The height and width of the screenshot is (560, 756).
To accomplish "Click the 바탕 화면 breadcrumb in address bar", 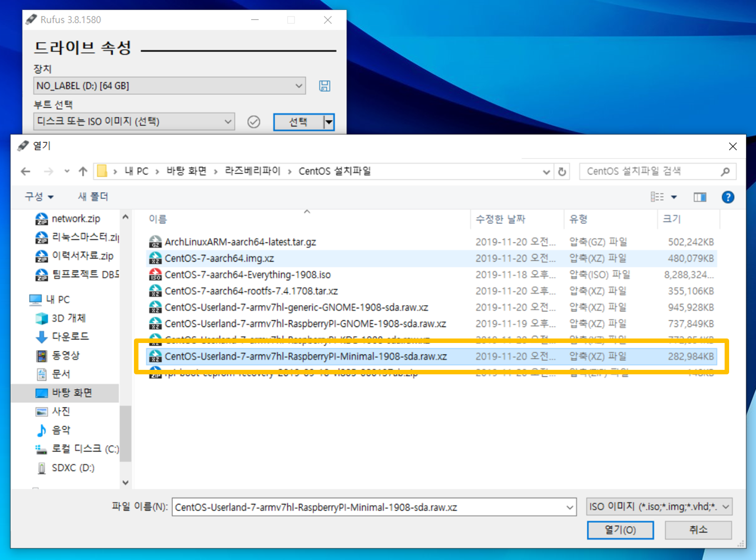I will 187,171.
